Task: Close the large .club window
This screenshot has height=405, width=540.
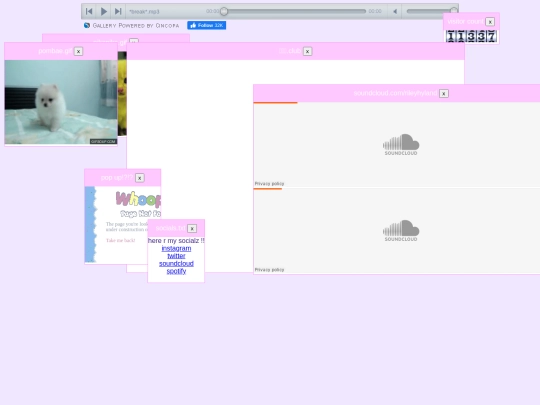Action: coord(307,51)
